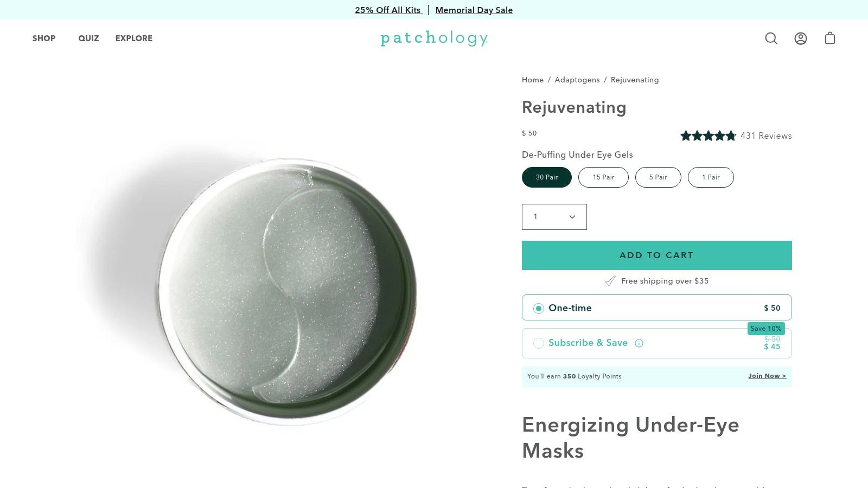Open the EXPLORE menu

click(x=134, y=38)
